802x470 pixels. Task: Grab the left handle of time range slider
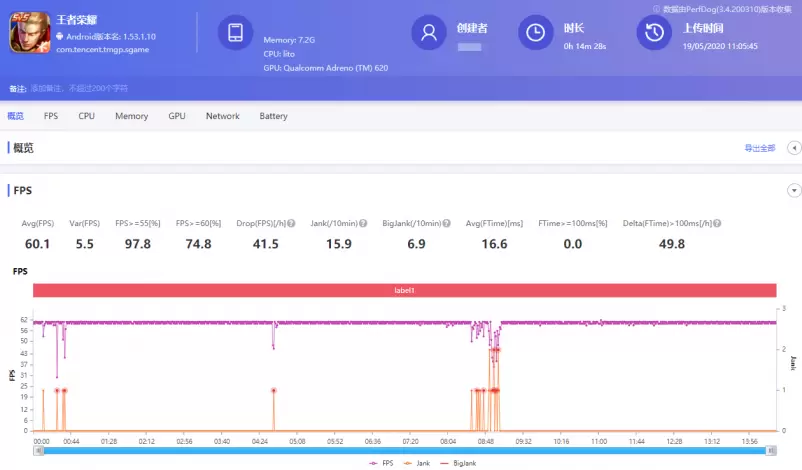[38, 451]
